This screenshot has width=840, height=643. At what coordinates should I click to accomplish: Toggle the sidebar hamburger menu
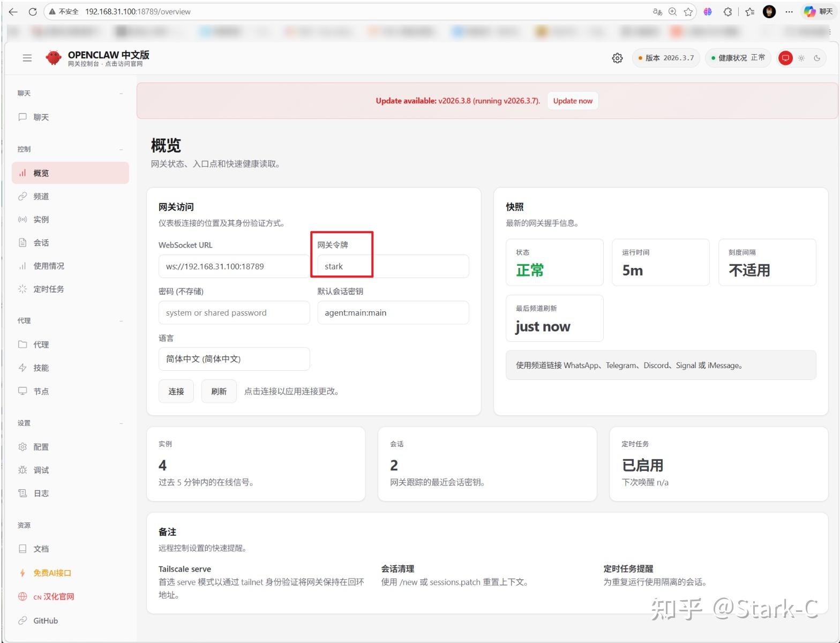coord(27,58)
